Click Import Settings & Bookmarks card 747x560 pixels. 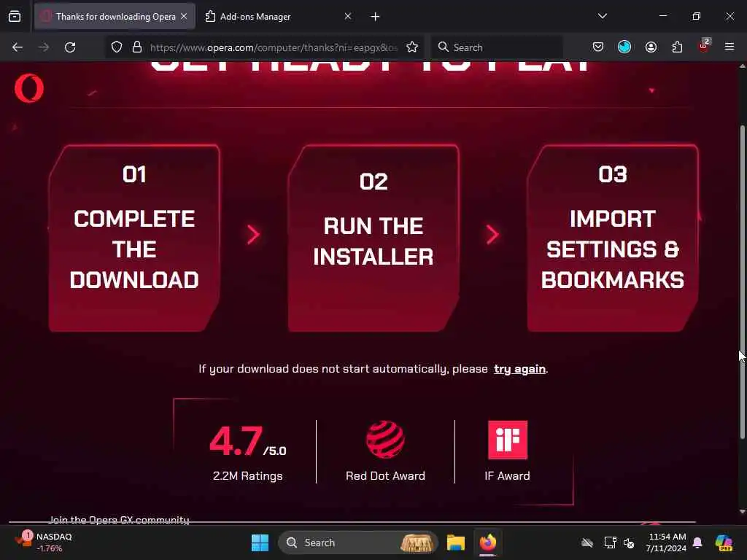point(613,238)
